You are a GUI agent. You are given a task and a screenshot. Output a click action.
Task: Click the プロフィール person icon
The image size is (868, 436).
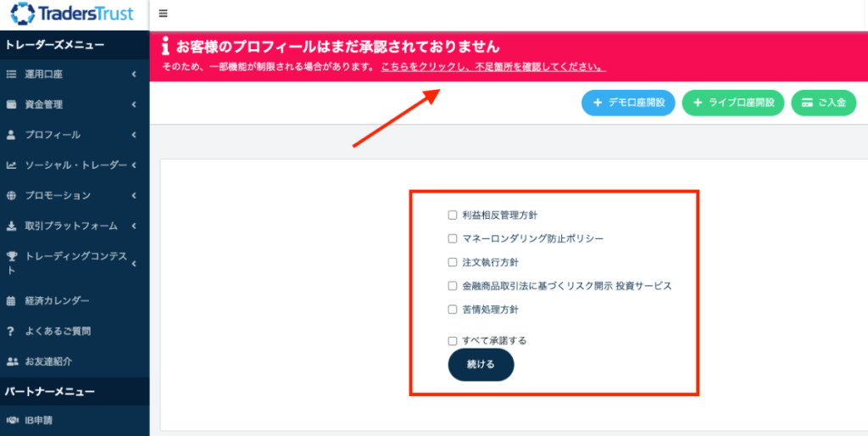(12, 135)
